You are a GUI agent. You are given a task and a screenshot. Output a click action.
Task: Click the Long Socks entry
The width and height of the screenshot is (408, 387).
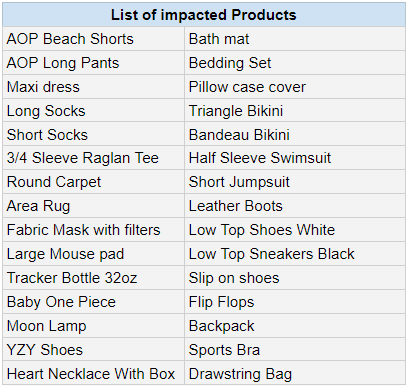(94, 111)
